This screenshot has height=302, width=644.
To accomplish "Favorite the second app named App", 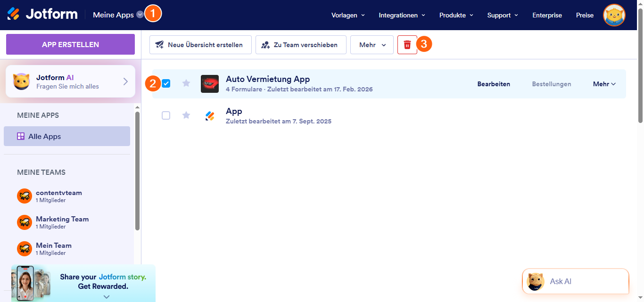I will coord(186,115).
